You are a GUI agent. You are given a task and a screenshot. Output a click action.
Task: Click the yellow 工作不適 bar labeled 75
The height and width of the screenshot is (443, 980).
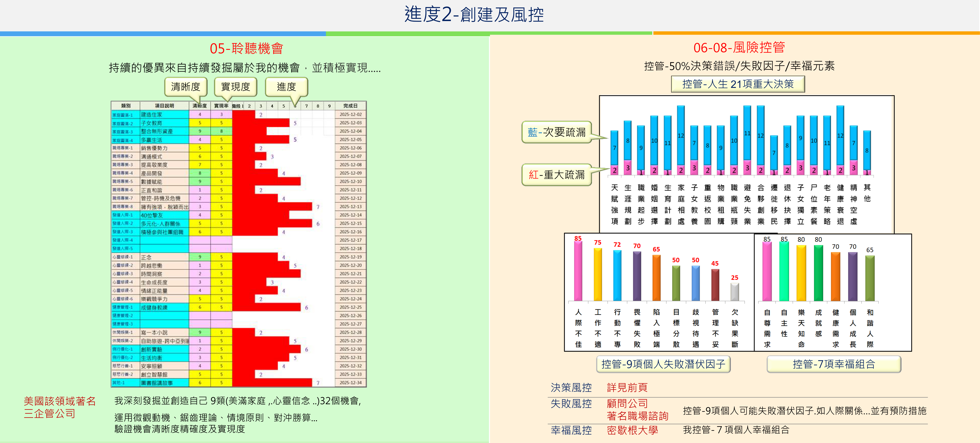598,274
